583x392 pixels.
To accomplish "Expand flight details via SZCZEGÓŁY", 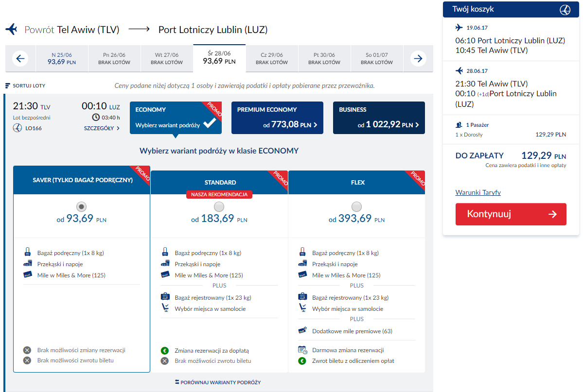I will (x=102, y=128).
